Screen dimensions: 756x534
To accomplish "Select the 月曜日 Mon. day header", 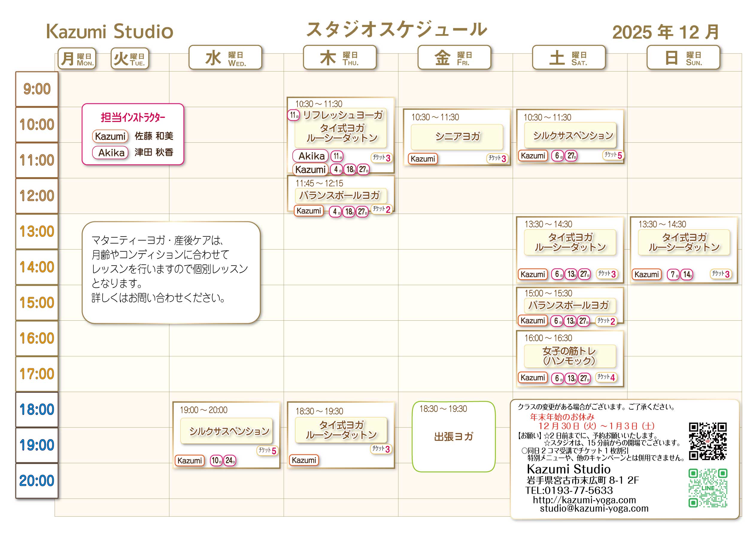I will tap(77, 59).
